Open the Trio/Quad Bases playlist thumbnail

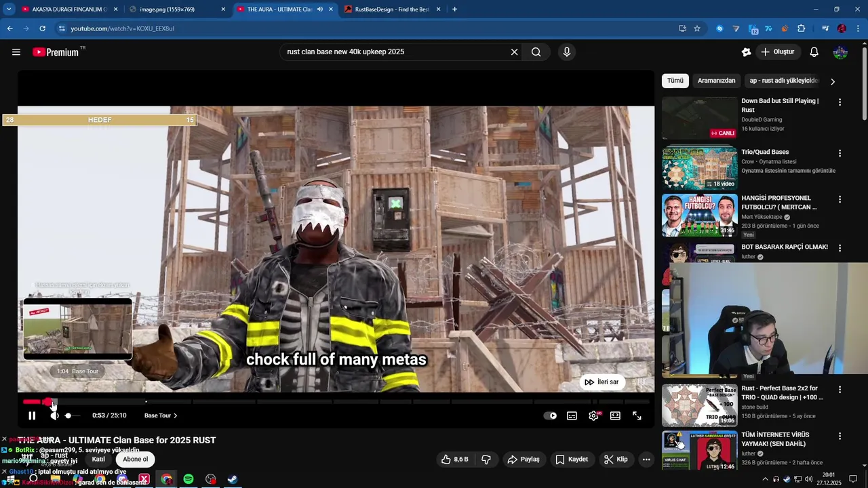click(699, 167)
